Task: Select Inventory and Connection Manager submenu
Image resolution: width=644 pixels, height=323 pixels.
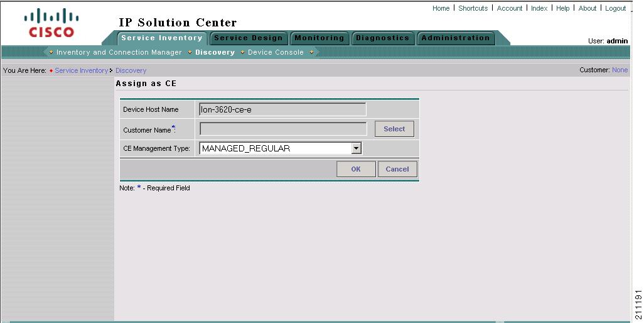Action: [119, 52]
